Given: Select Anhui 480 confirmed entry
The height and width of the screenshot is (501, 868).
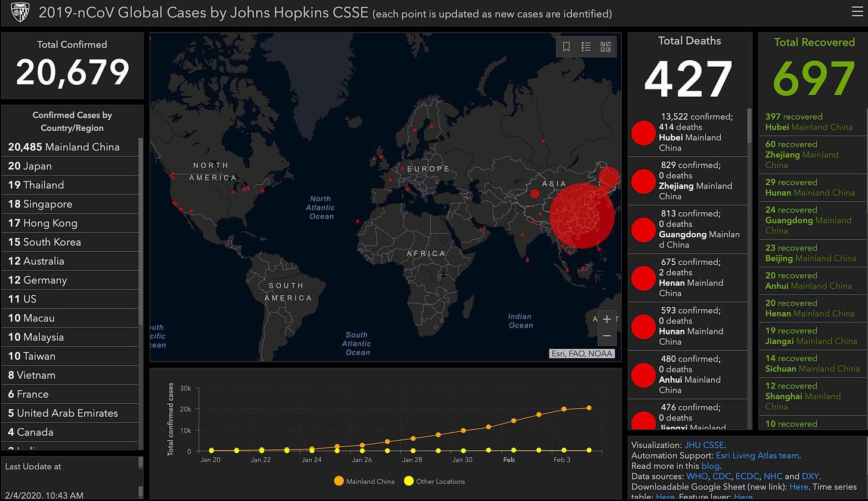Looking at the screenshot, I should pyautogui.click(x=688, y=375).
